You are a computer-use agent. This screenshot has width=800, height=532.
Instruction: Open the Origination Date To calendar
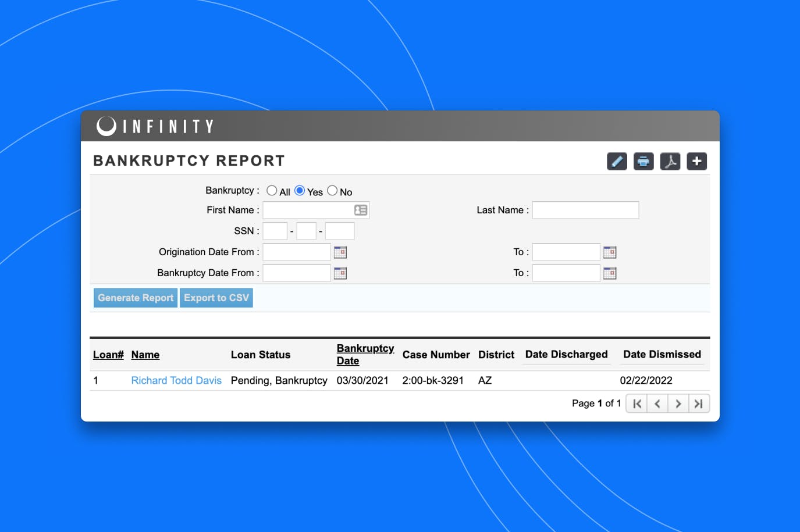(x=610, y=252)
